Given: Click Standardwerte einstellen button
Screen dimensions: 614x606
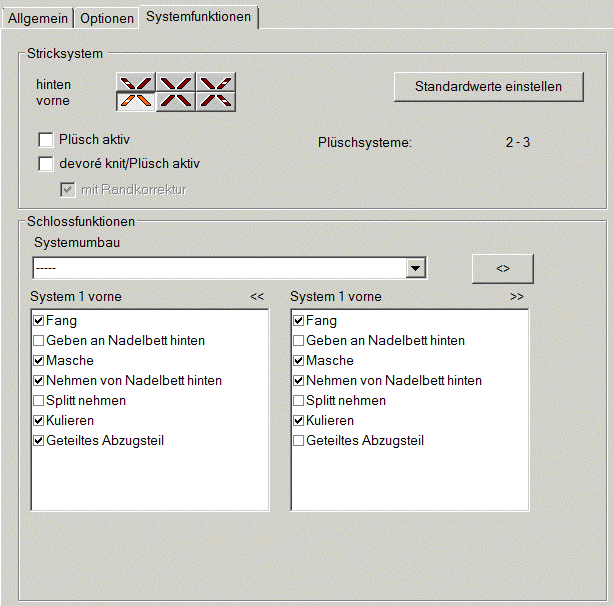Looking at the screenshot, I should tap(488, 87).
